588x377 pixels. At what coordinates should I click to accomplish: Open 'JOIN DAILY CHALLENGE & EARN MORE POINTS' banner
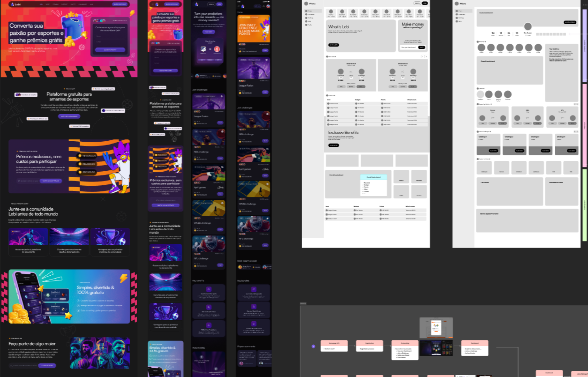click(x=254, y=29)
